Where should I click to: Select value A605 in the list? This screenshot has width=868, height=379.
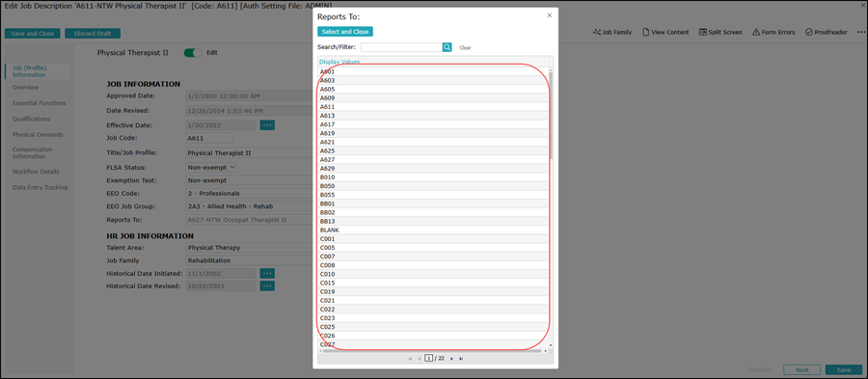point(433,89)
